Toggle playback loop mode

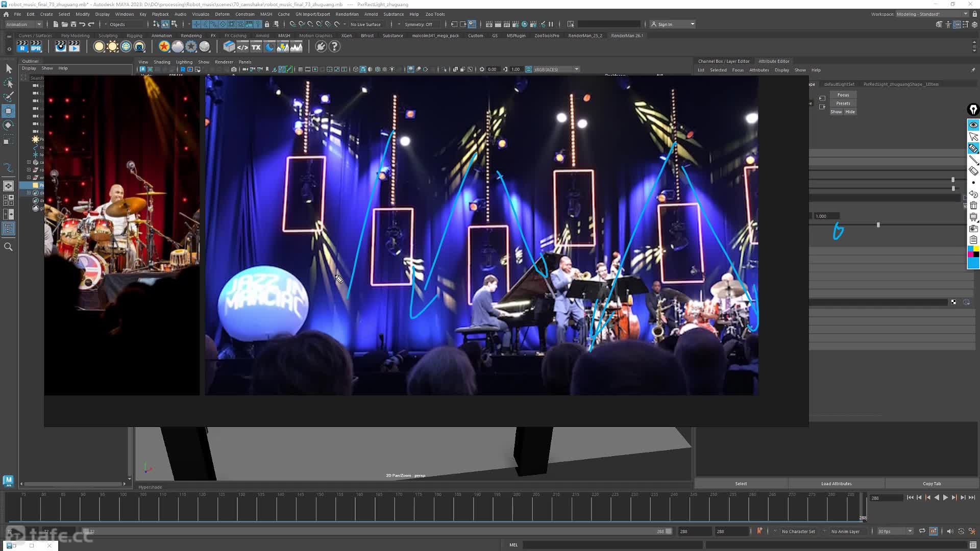point(922,531)
